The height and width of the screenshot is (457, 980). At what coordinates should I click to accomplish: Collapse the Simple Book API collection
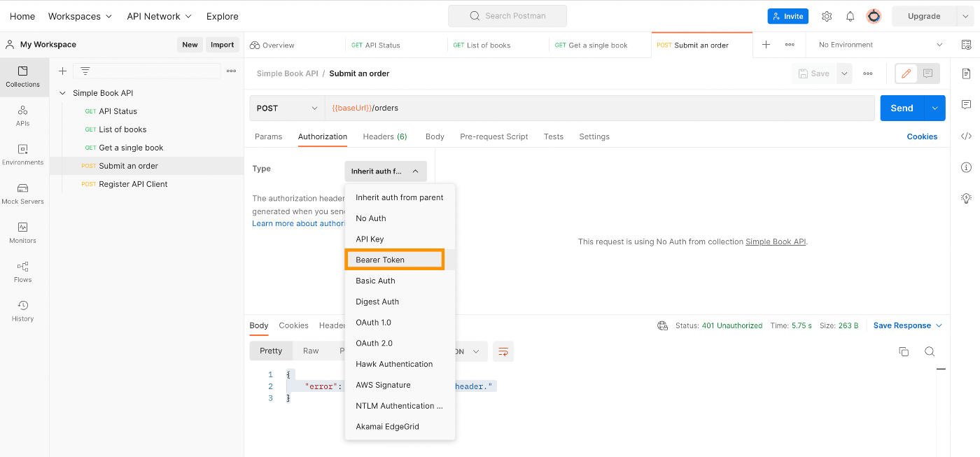point(62,93)
